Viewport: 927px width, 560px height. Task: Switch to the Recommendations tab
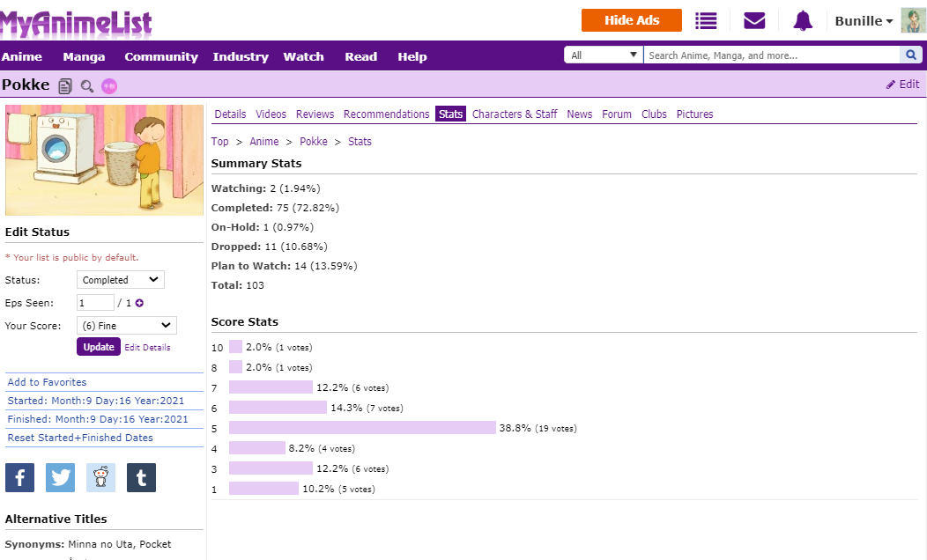pos(387,114)
